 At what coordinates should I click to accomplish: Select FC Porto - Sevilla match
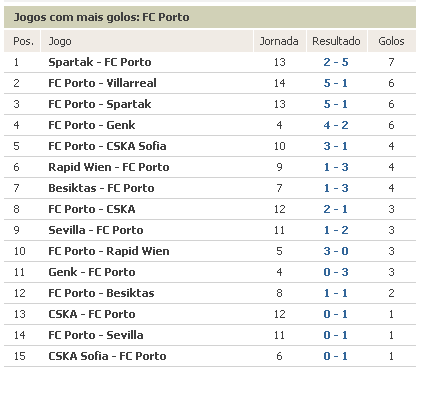coord(96,335)
